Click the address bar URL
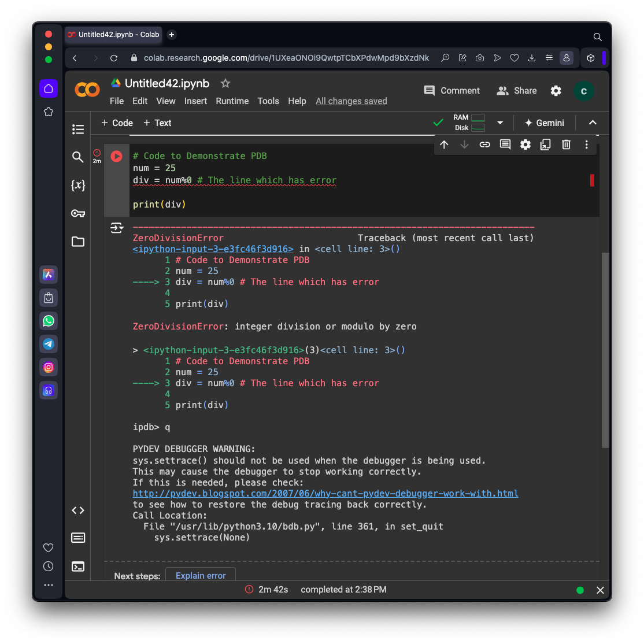The image size is (644, 644). click(286, 58)
